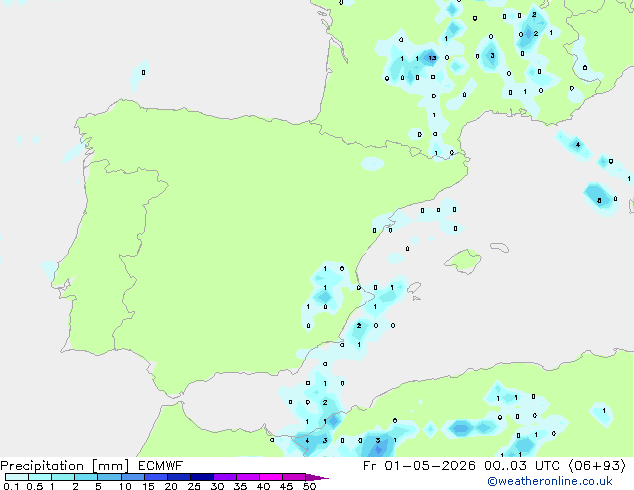Click the "0.1" legend scale label
Image resolution: width=634 pixels, height=490 pixels.
tap(11, 486)
